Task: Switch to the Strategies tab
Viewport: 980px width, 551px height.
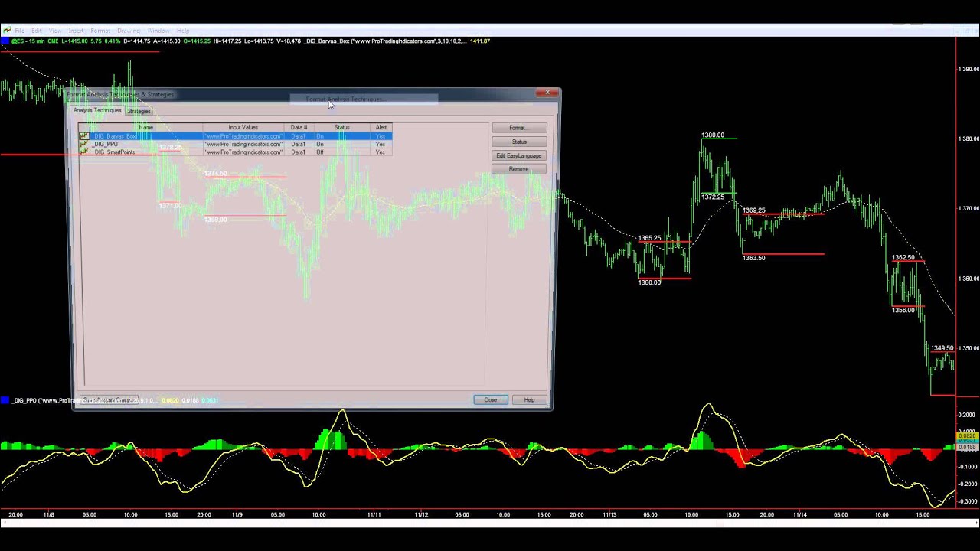Action: click(139, 111)
